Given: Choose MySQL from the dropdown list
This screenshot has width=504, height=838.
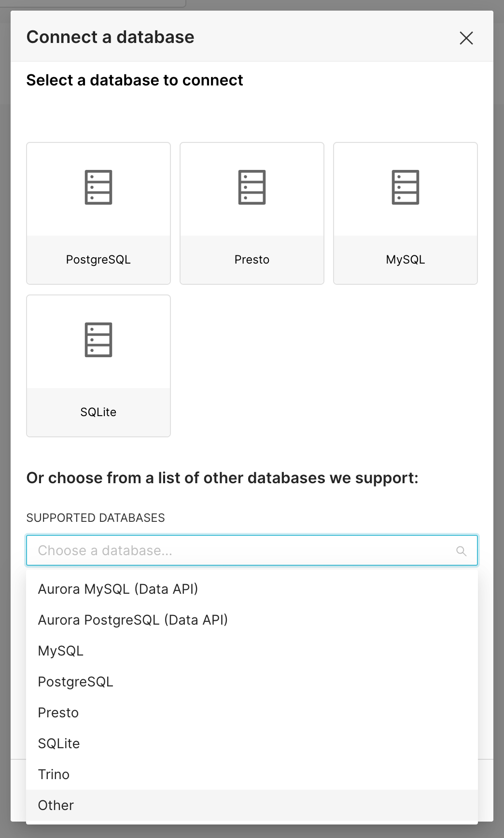Looking at the screenshot, I should pos(61,651).
